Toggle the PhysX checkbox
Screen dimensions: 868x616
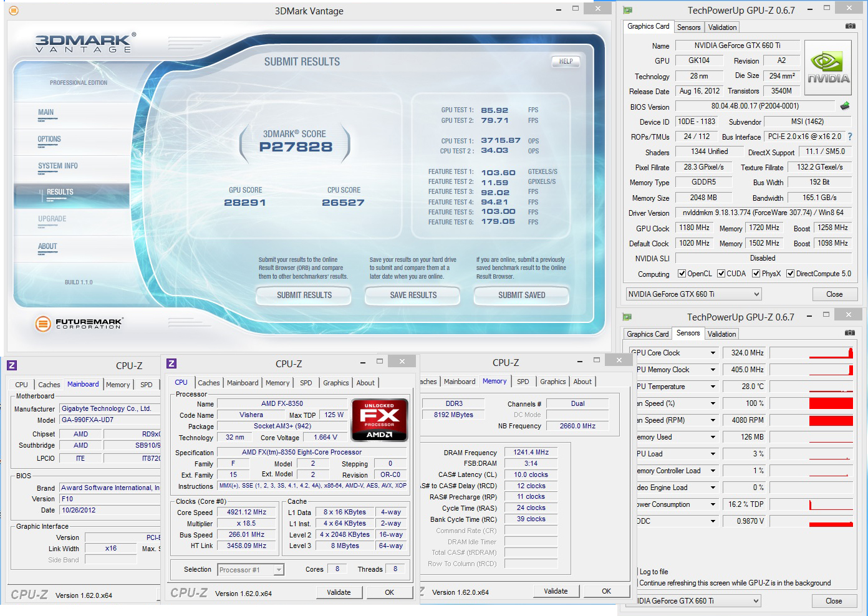pos(756,274)
